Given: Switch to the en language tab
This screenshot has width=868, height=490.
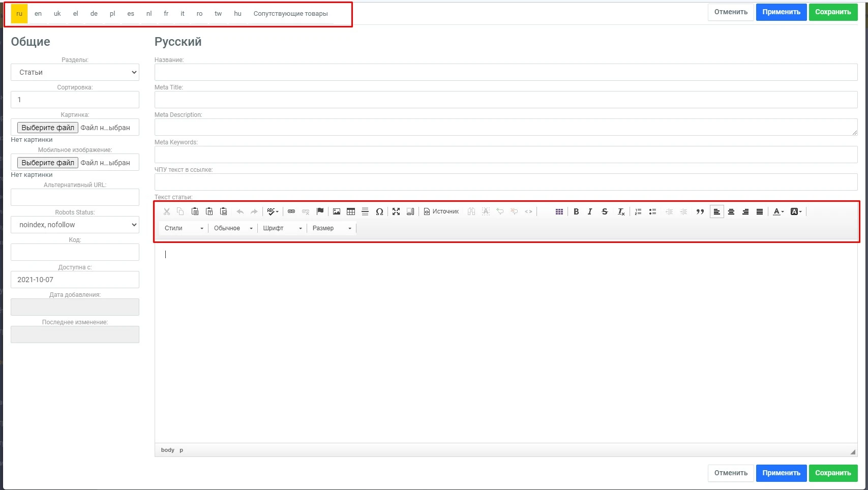Looking at the screenshot, I should click(x=38, y=14).
